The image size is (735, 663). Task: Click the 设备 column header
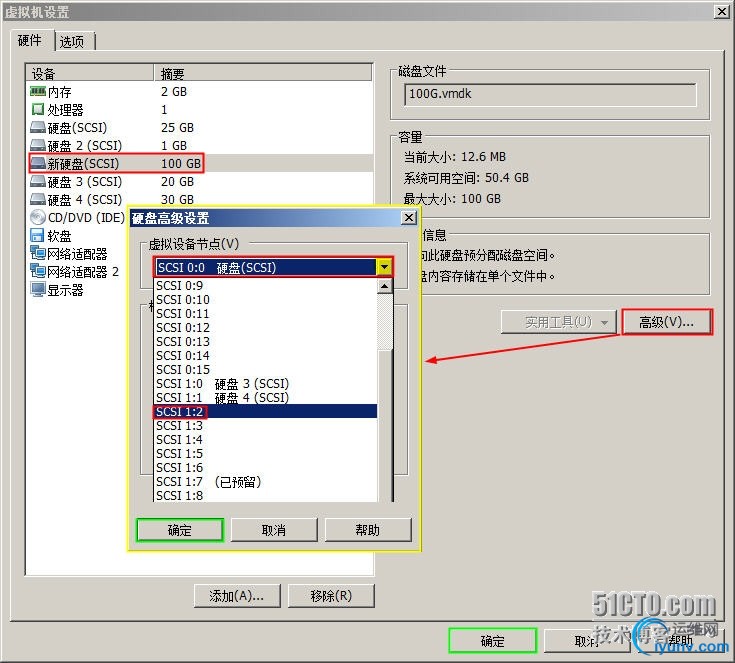click(90, 73)
